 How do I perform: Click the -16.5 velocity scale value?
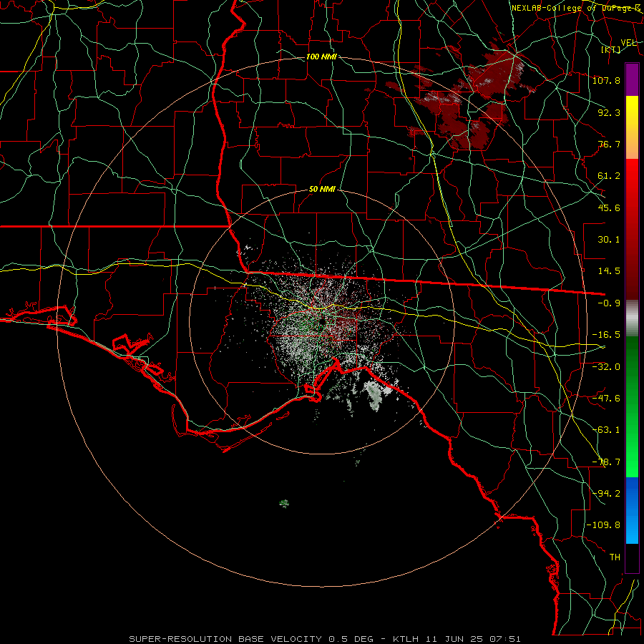point(606,335)
